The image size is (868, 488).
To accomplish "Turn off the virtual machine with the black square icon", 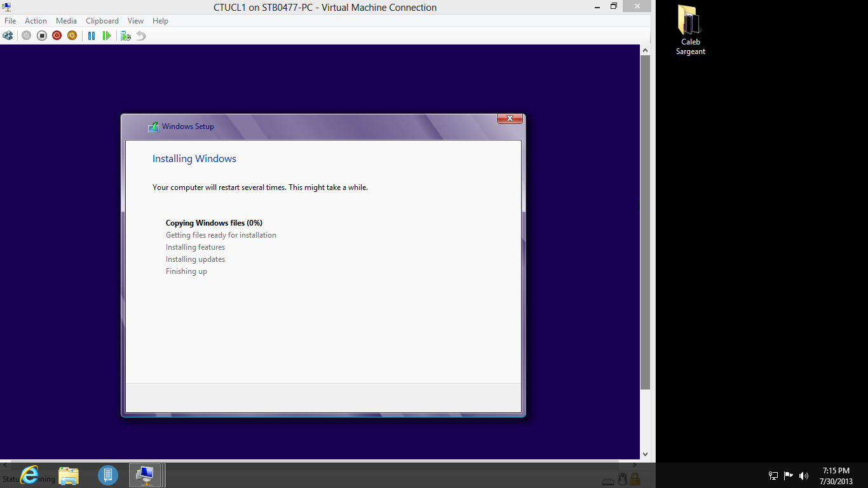I will click(x=41, y=36).
